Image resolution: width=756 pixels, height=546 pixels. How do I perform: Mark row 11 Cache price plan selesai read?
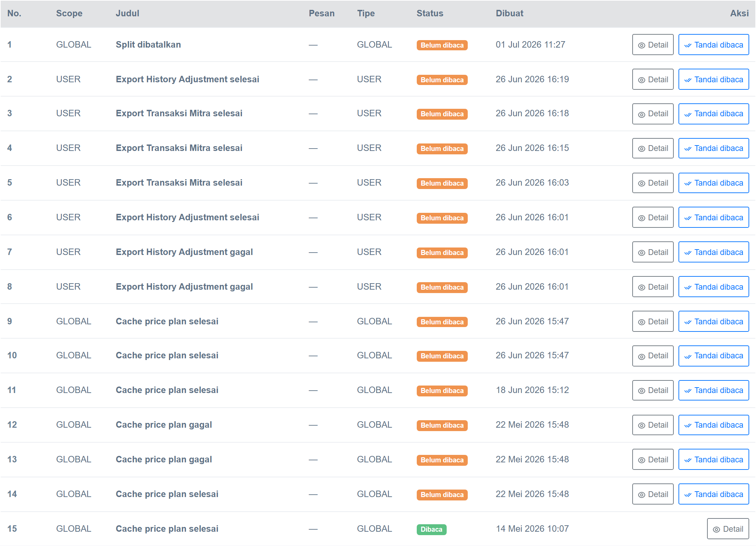714,390
